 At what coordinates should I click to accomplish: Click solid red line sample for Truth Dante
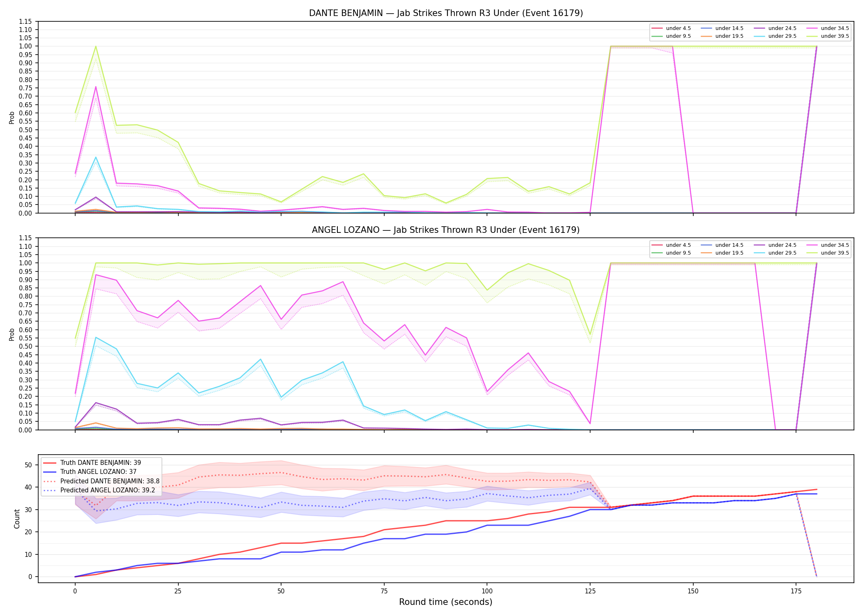pyautogui.click(x=49, y=463)
